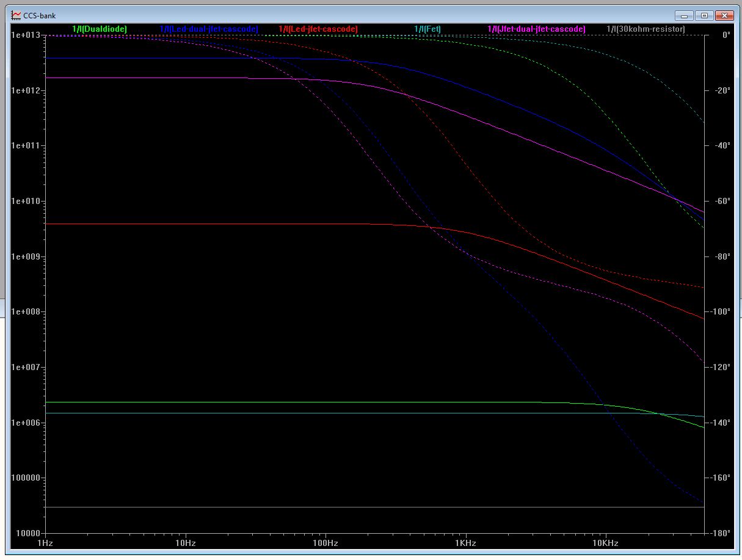Click the 0° phase axis label
742x560 pixels.
coord(726,35)
